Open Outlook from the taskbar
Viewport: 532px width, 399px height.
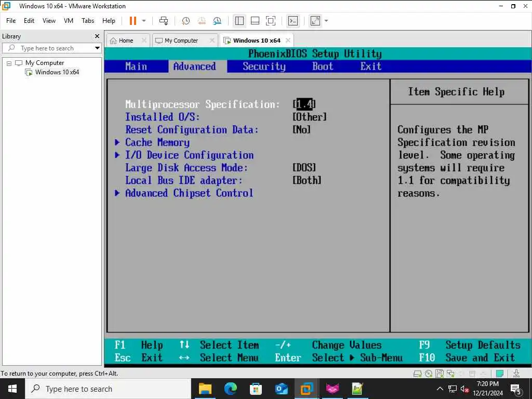click(281, 389)
